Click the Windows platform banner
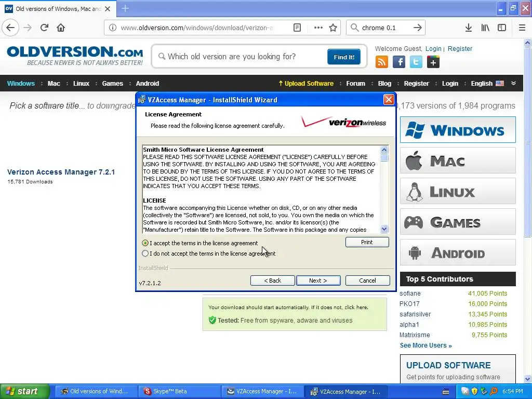Image resolution: width=532 pixels, height=399 pixels. pos(458,129)
